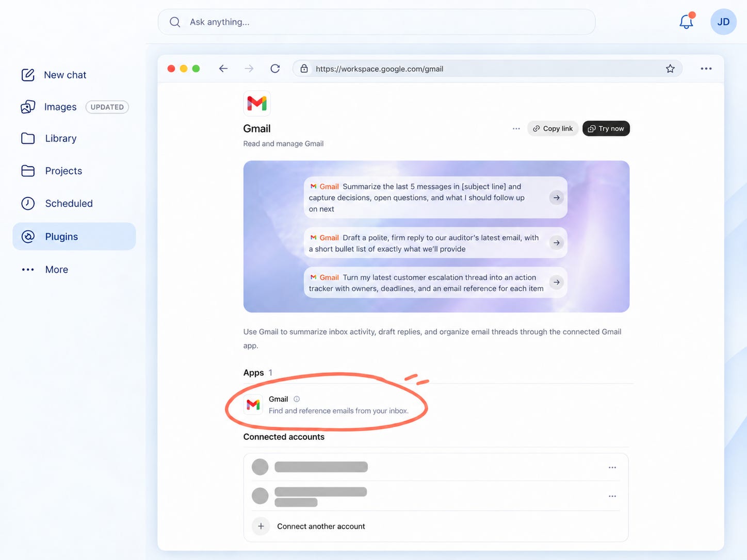Click the large Gmail logo at the top
The image size is (747, 560).
tap(257, 104)
